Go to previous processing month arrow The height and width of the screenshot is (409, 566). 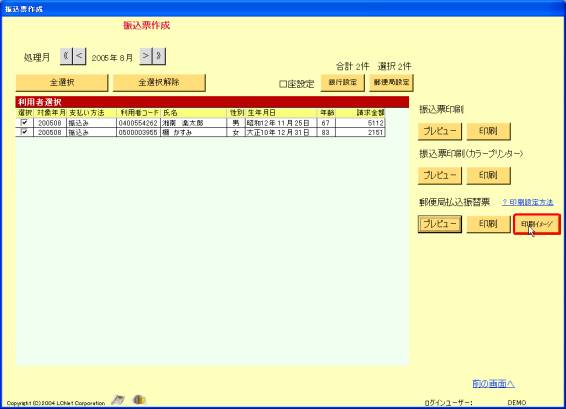79,56
